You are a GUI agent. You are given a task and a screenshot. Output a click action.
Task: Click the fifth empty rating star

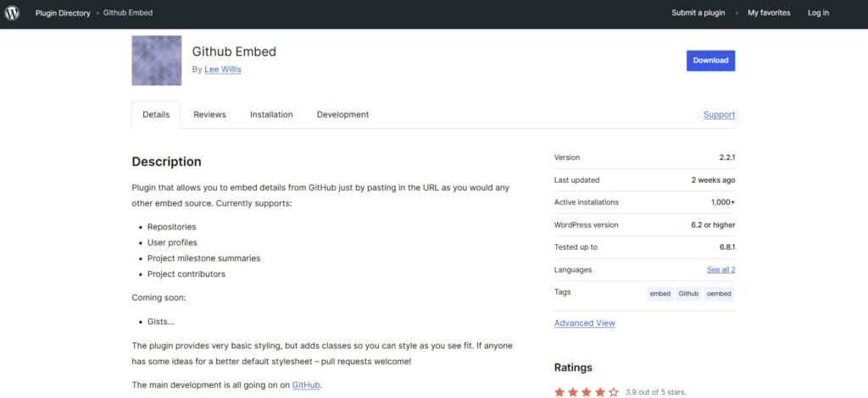614,392
